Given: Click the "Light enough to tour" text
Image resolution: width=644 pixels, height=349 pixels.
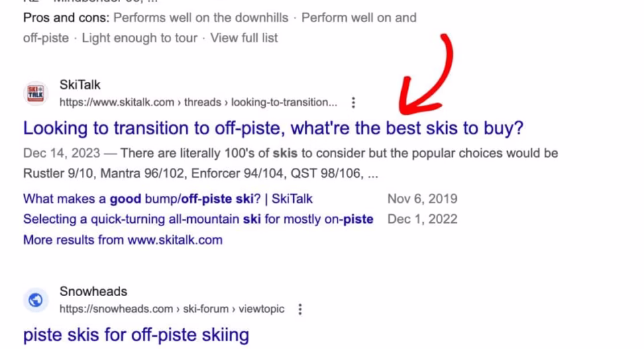Looking at the screenshot, I should tap(140, 38).
